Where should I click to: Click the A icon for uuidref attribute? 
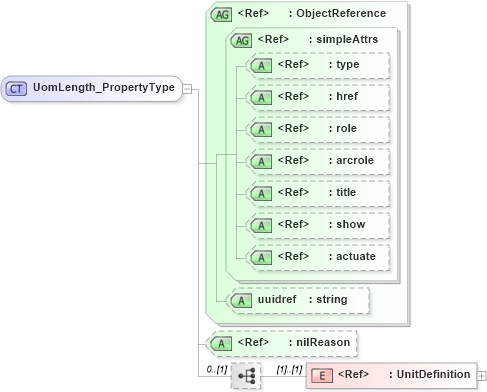pyautogui.click(x=241, y=301)
